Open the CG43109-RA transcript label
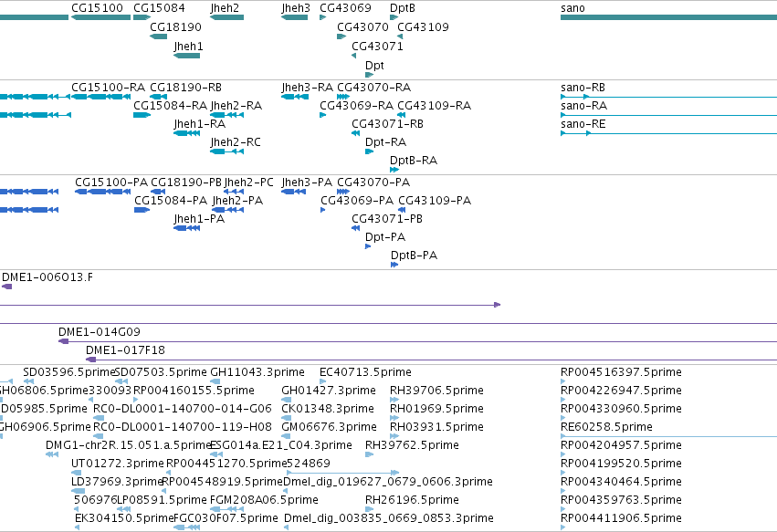 pyautogui.click(x=434, y=106)
